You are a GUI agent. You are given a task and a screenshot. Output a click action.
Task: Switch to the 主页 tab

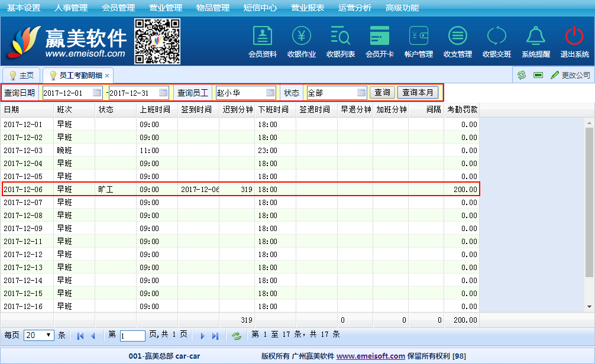pos(21,76)
